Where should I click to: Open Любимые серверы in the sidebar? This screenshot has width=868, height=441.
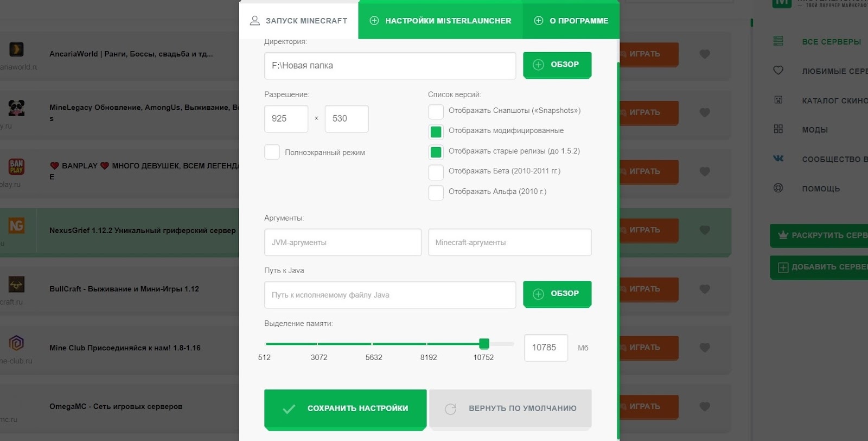click(835, 71)
